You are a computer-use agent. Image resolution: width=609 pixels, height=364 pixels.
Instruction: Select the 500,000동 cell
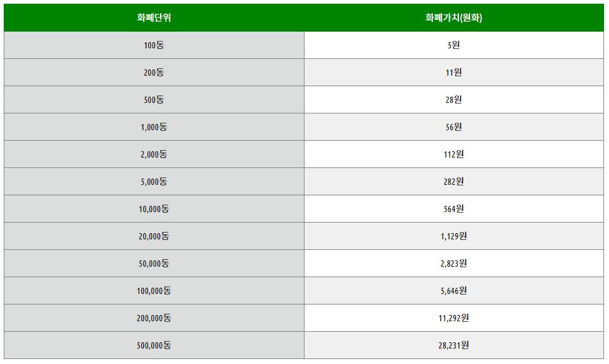click(x=154, y=345)
